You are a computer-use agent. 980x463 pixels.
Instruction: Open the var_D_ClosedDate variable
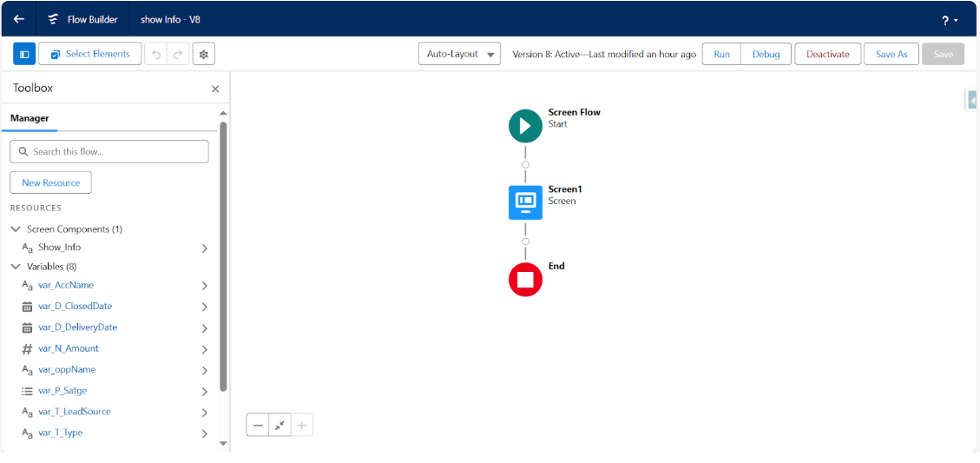tap(75, 306)
